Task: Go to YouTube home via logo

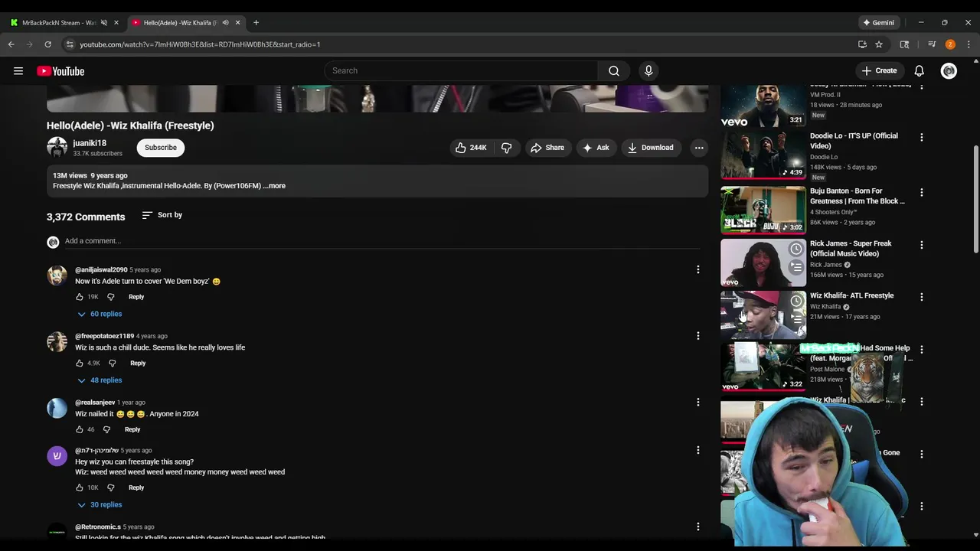Action: tap(60, 71)
